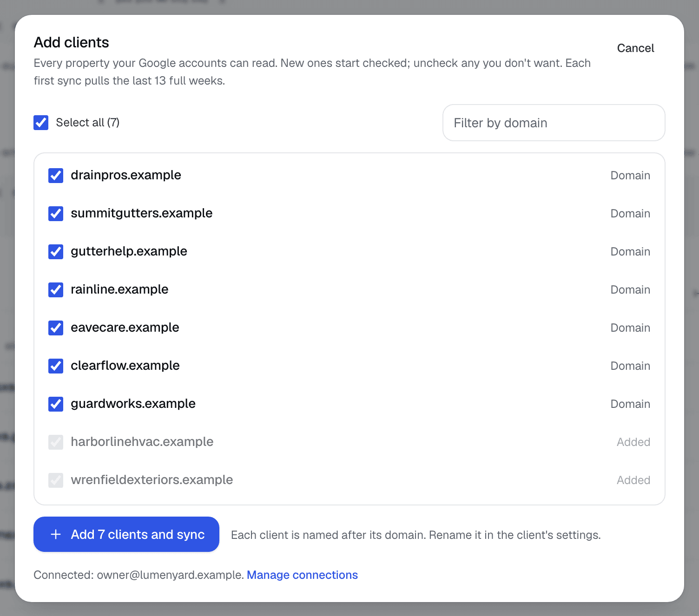699x616 pixels.
Task: Open the Manage connections link
Action: click(x=302, y=575)
